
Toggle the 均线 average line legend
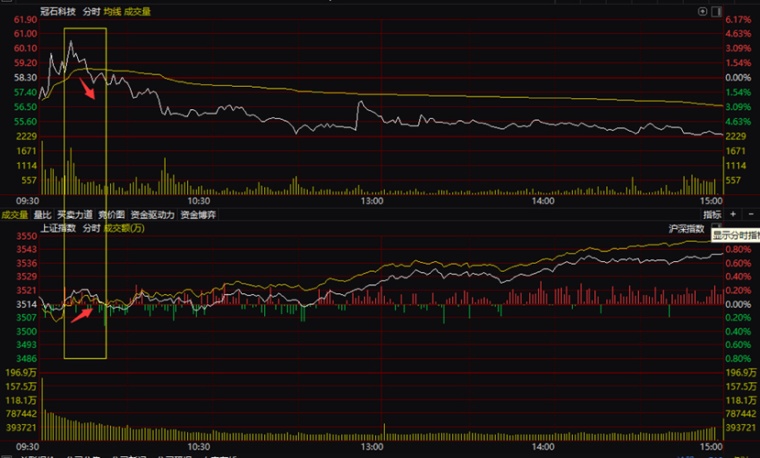tap(112, 11)
